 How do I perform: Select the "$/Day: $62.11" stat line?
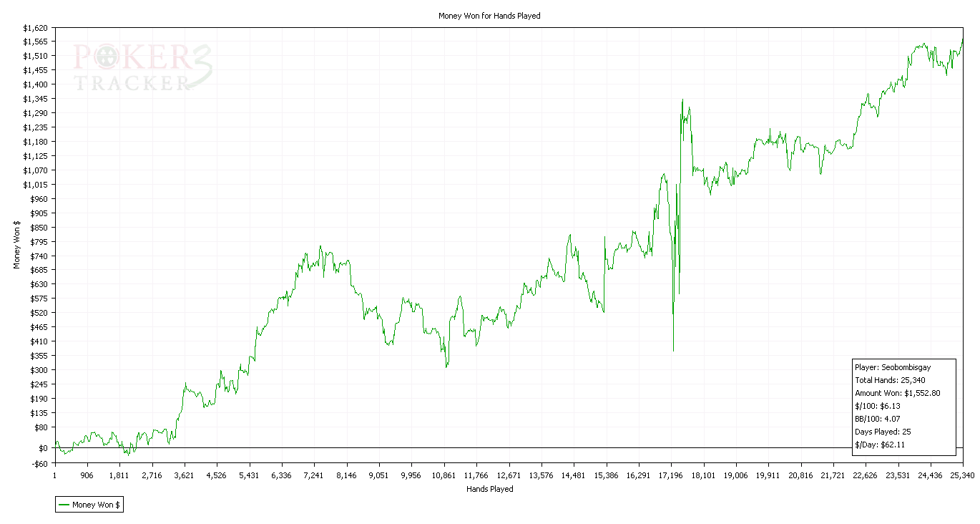880,445
